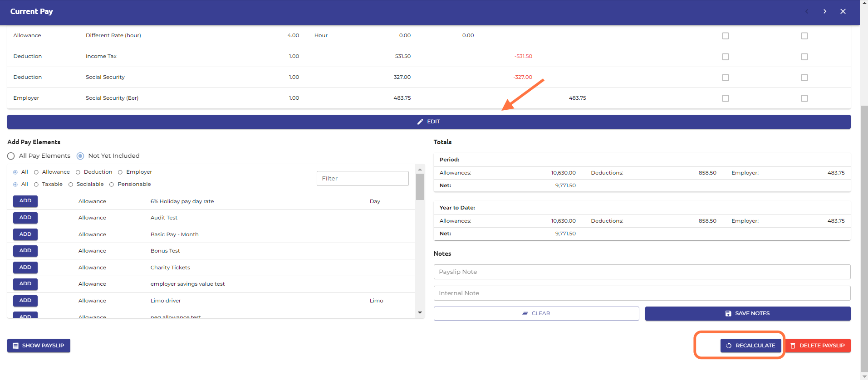Save the notes
This screenshot has height=380, width=868.
click(x=748, y=313)
